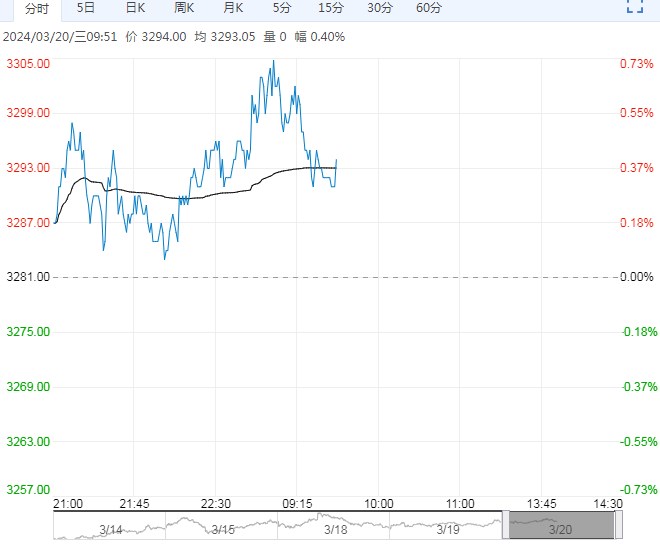Click the price peak near 3305 on chart
This screenshot has height=549, width=660.
click(x=273, y=61)
